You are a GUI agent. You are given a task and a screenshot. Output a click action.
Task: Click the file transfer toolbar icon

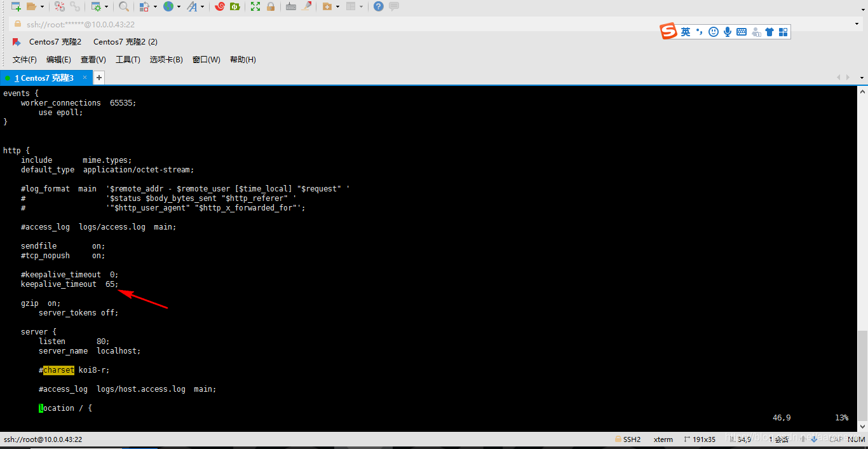144,6
